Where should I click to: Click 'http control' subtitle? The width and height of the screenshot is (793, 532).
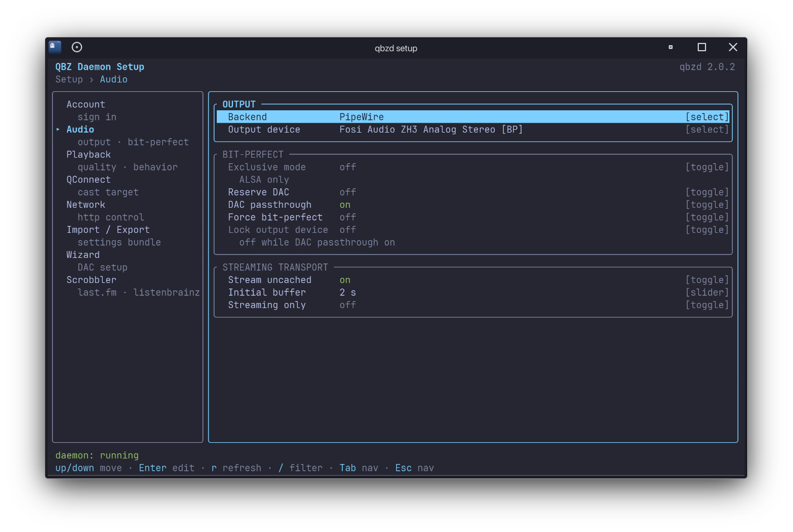111,217
